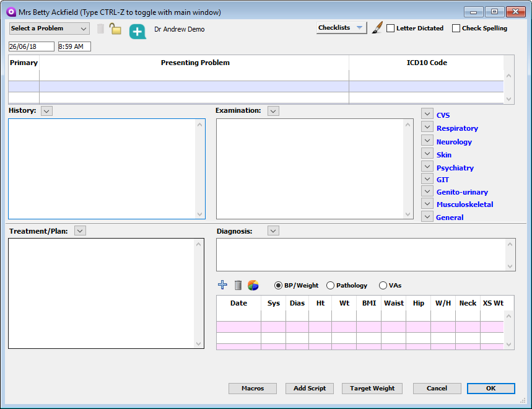
Task: Click the teal plus icon to add entry
Action: click(137, 31)
